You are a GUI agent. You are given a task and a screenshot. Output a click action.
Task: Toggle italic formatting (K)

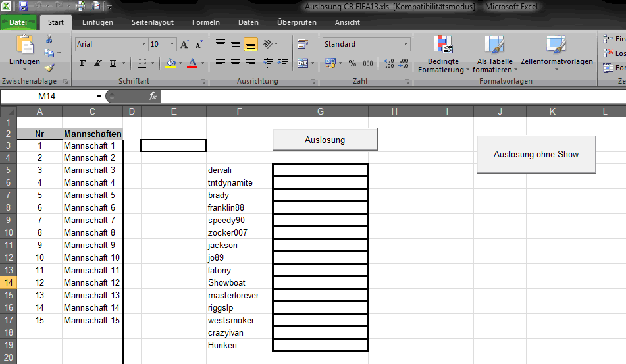(97, 63)
